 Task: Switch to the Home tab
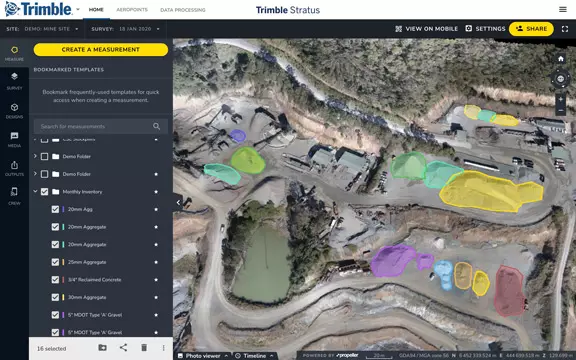coord(96,10)
